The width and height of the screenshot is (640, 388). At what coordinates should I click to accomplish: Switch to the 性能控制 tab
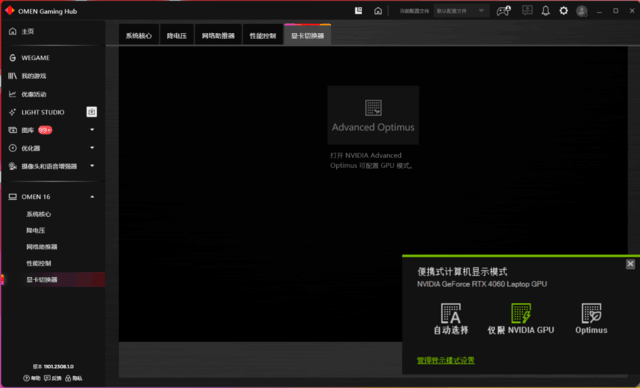tap(263, 35)
